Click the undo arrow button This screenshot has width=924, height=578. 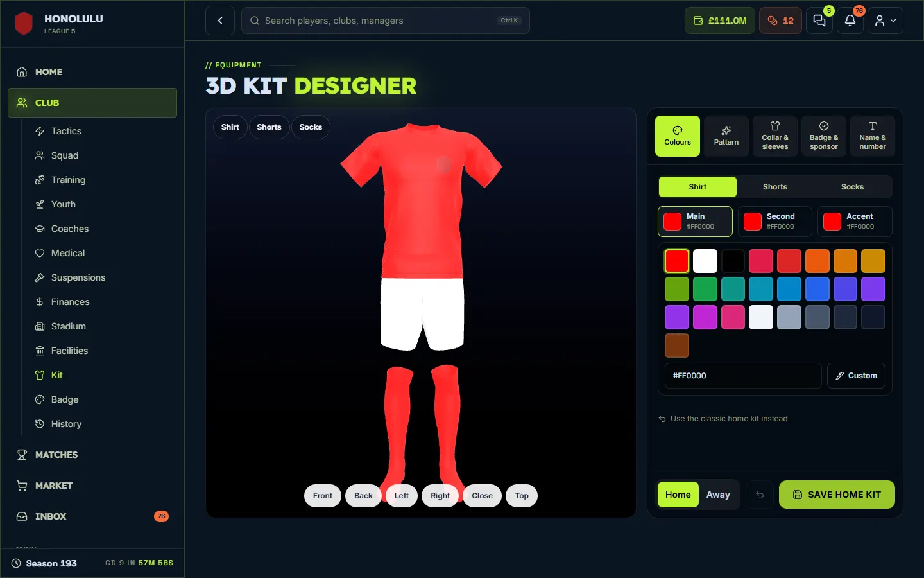pyautogui.click(x=760, y=495)
